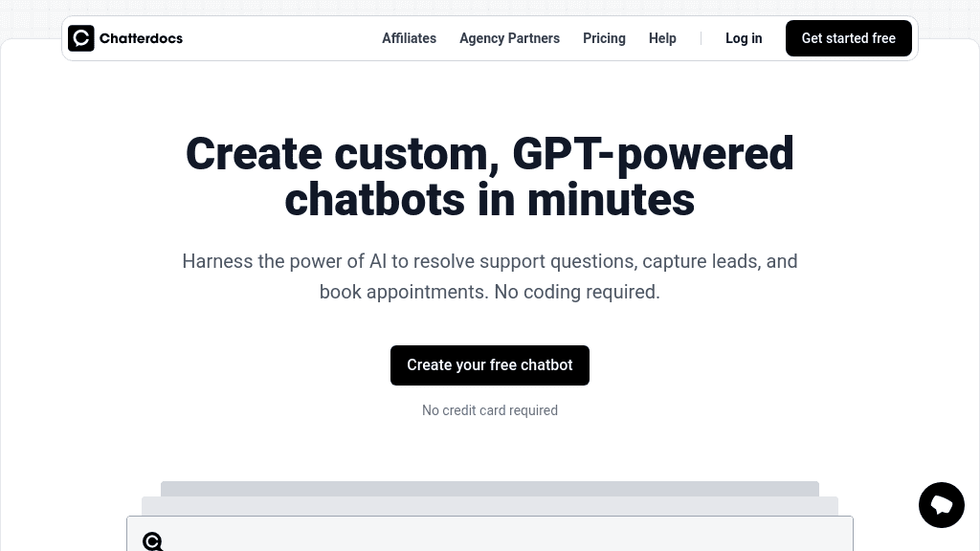Click the Chatterdocs icon inside the demo search bar

(153, 541)
